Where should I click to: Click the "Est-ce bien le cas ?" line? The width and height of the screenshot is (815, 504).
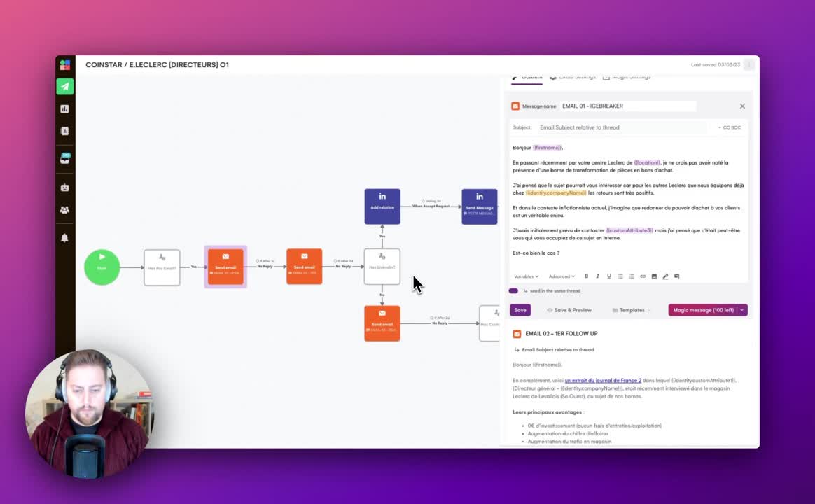coord(536,253)
